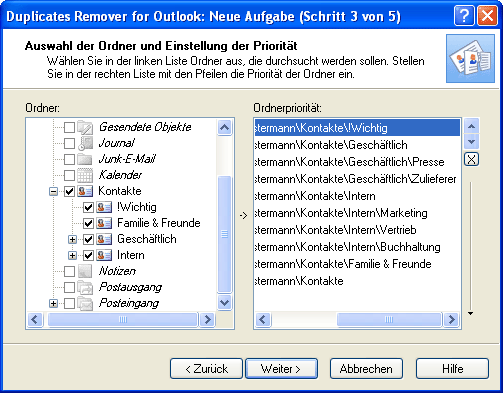Open Hilfe help button

click(452, 369)
